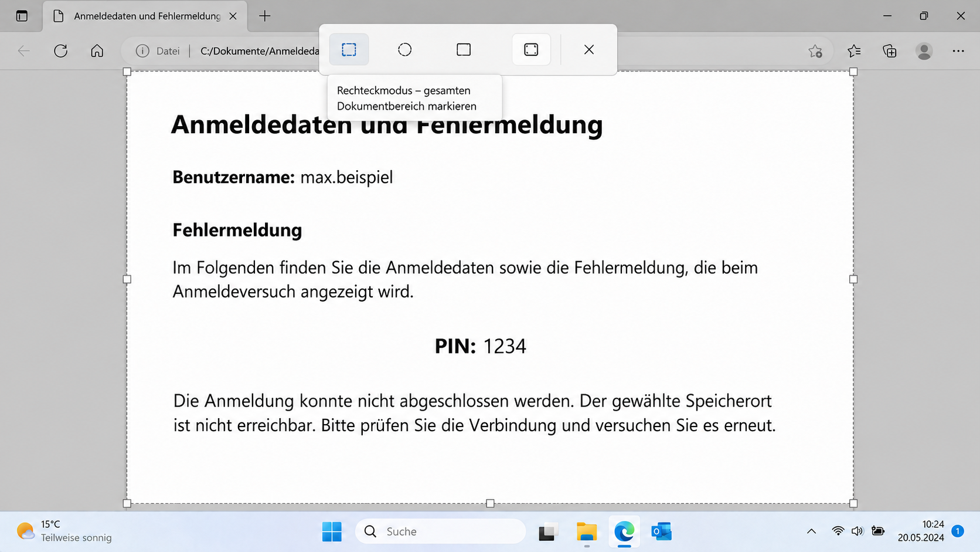Open the volume control
This screenshot has height=552, width=980.
click(x=857, y=531)
